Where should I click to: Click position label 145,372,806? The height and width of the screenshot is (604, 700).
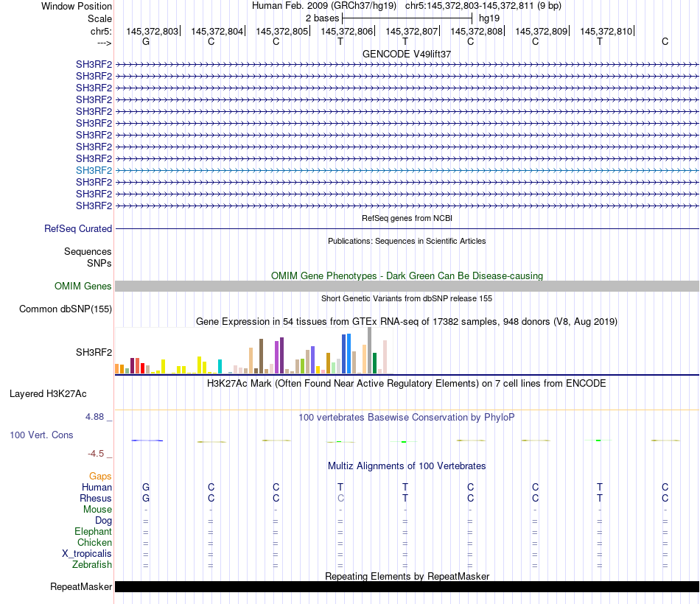pos(346,31)
